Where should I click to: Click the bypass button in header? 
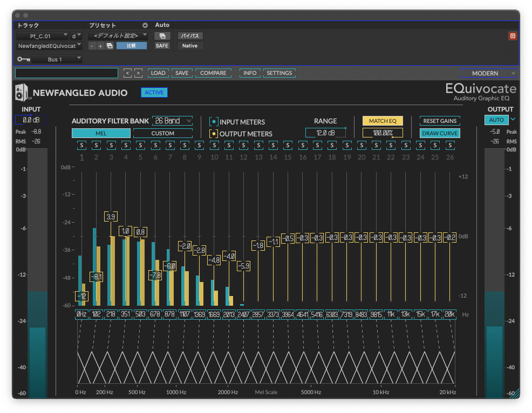[x=190, y=36]
